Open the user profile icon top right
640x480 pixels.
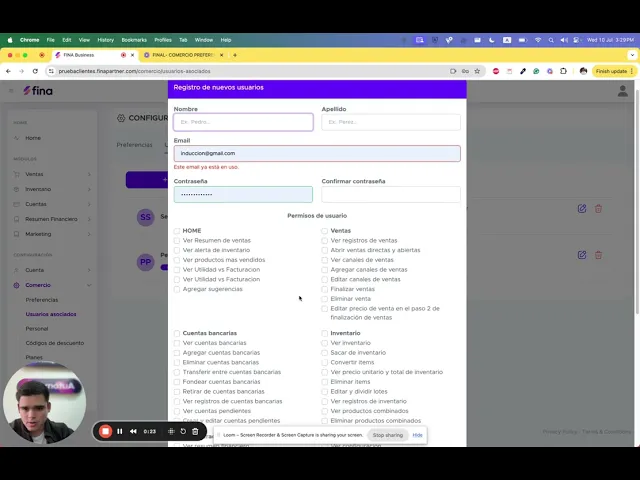[x=622, y=91]
